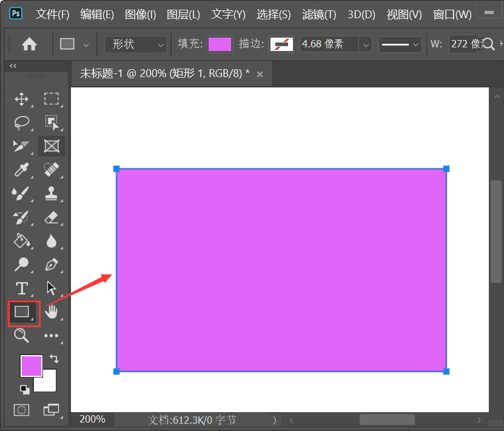
Task: Pick the Eyedropper tool
Action: click(21, 169)
